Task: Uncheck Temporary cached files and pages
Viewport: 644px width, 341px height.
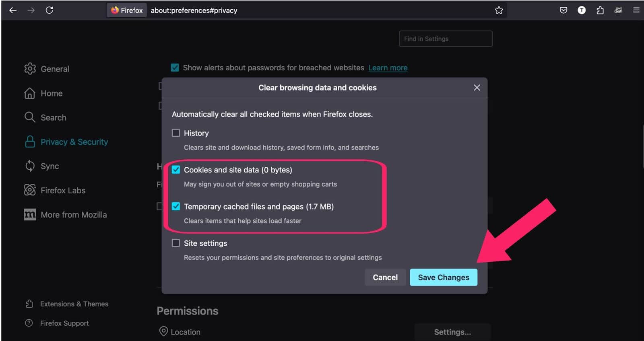Action: click(176, 206)
